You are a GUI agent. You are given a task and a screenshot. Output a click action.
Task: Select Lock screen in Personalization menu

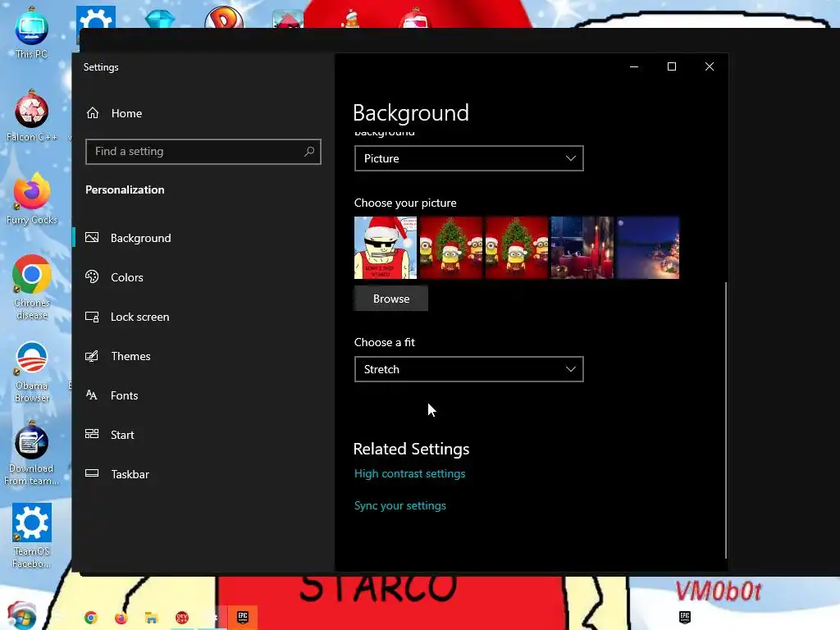(139, 317)
